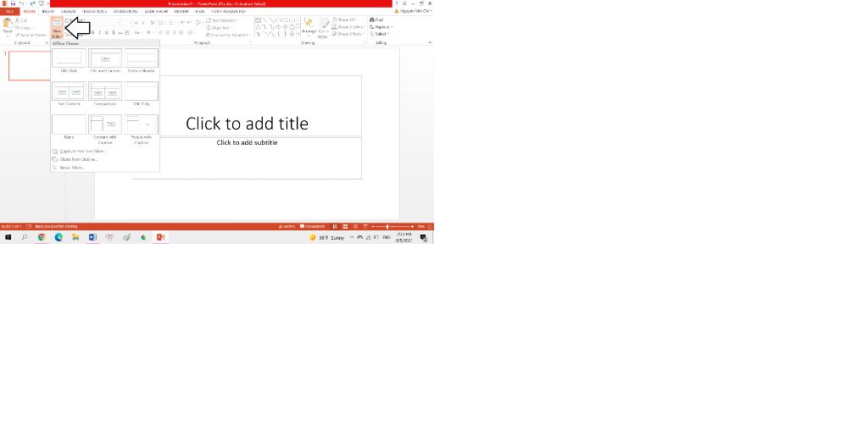
Task: Click NOTES in the status bar
Action: 287,227
